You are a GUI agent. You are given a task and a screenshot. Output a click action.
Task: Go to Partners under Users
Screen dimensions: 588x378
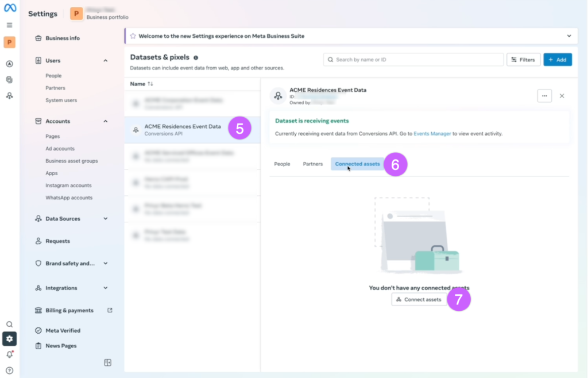56,88
